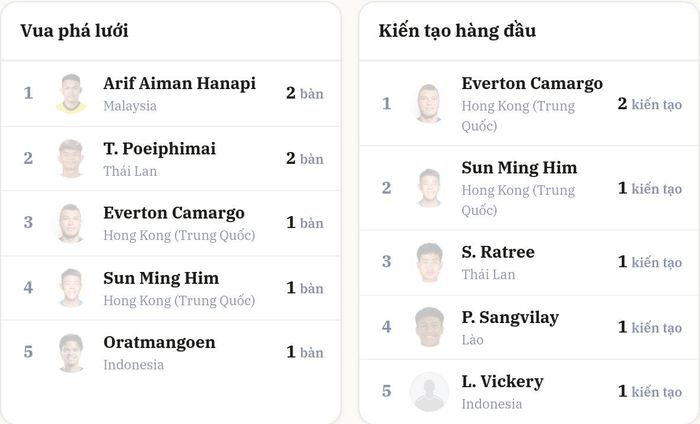
Task: Click Arif Aiman Hanapi's 2 bàn stat
Action: (x=304, y=93)
